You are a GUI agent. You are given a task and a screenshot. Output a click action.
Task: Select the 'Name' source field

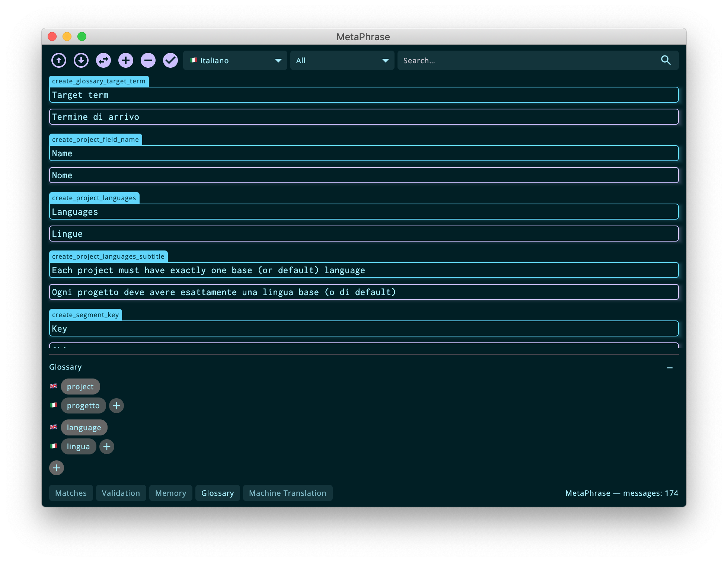[x=364, y=153]
